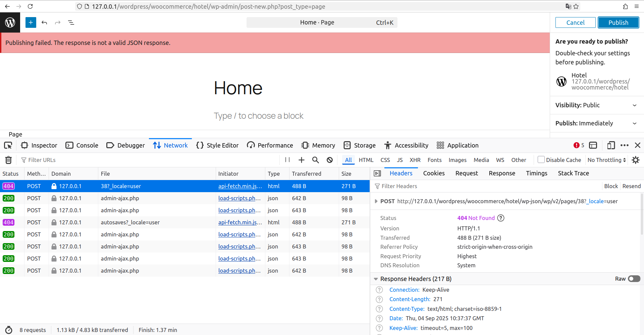Sort requests by Transferred column
The height and width of the screenshot is (335, 644).
tap(314, 174)
